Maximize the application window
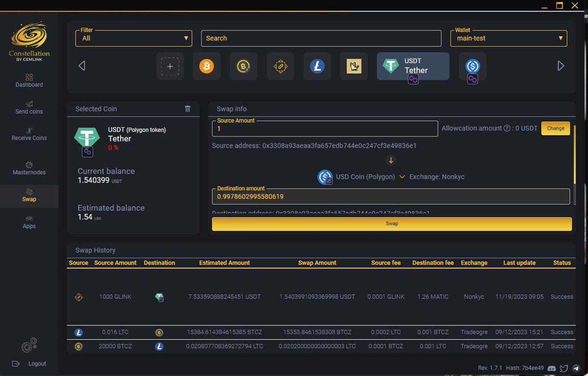This screenshot has width=588, height=376. click(559, 5)
